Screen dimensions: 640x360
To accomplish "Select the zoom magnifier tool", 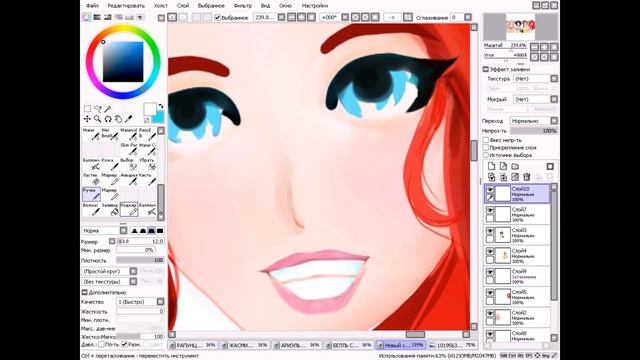I will coord(98,119).
